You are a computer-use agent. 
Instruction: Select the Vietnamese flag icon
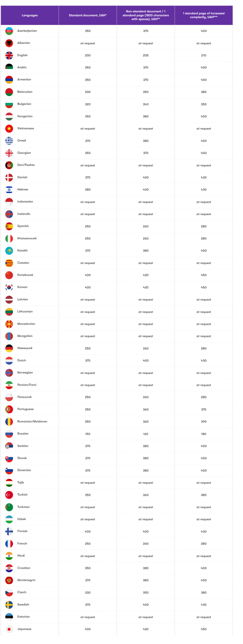click(x=9, y=129)
